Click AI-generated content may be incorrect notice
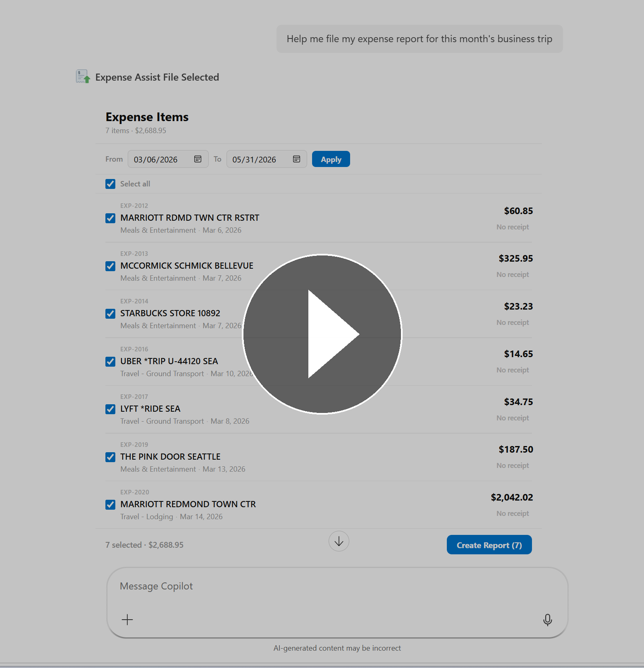Image resolution: width=644 pixels, height=668 pixels. pyautogui.click(x=337, y=648)
